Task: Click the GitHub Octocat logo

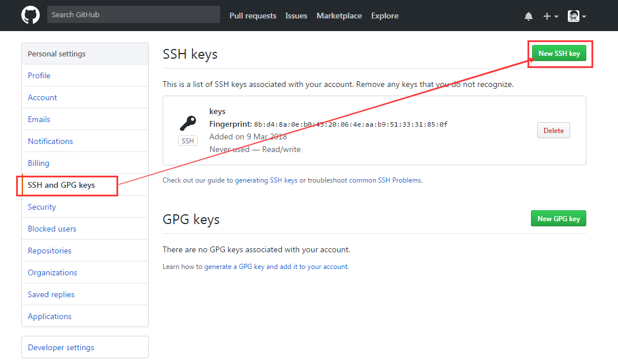Action: click(31, 15)
